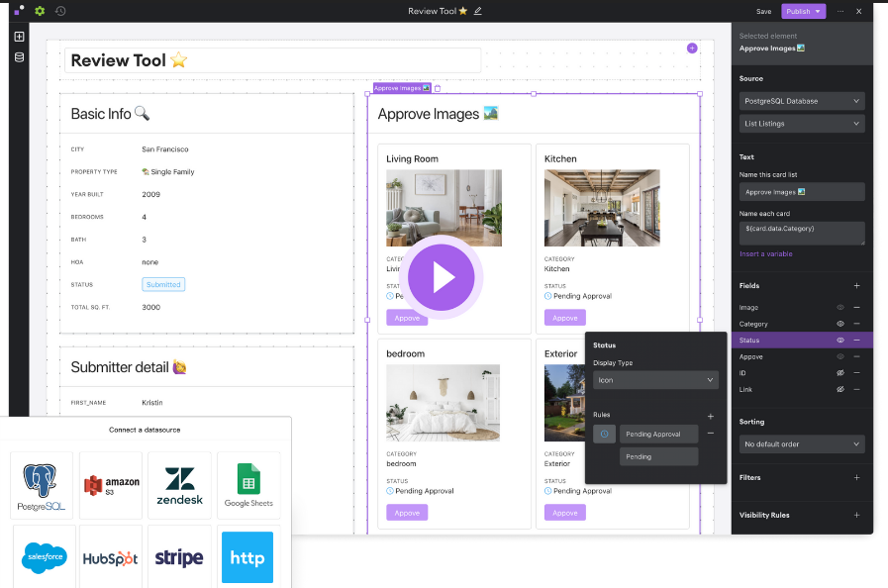Select the Google Sheets datasource tile
Viewport: 888px width, 588px height.
click(248, 485)
